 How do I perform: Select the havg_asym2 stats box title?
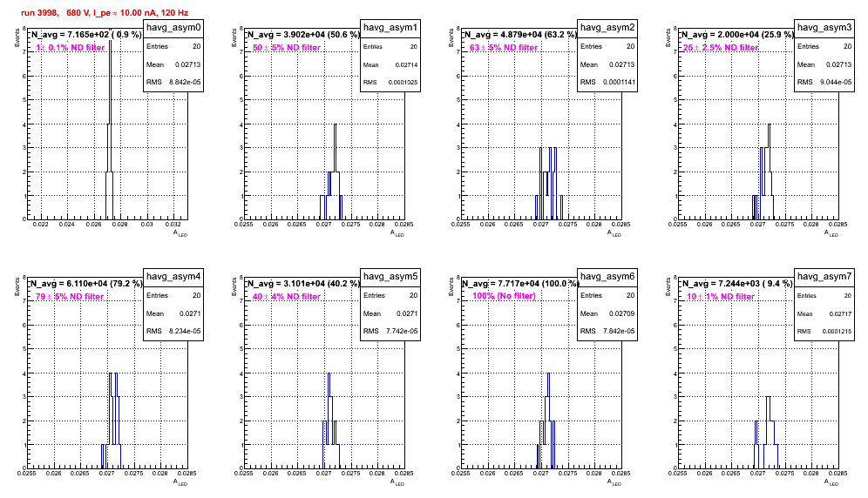click(x=607, y=28)
